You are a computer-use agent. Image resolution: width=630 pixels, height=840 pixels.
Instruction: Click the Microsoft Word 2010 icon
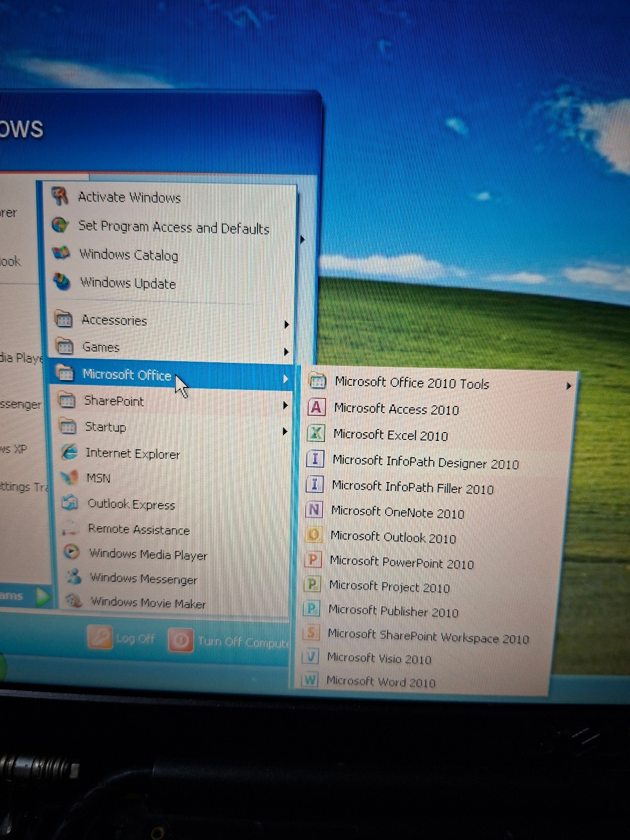pos(310,680)
